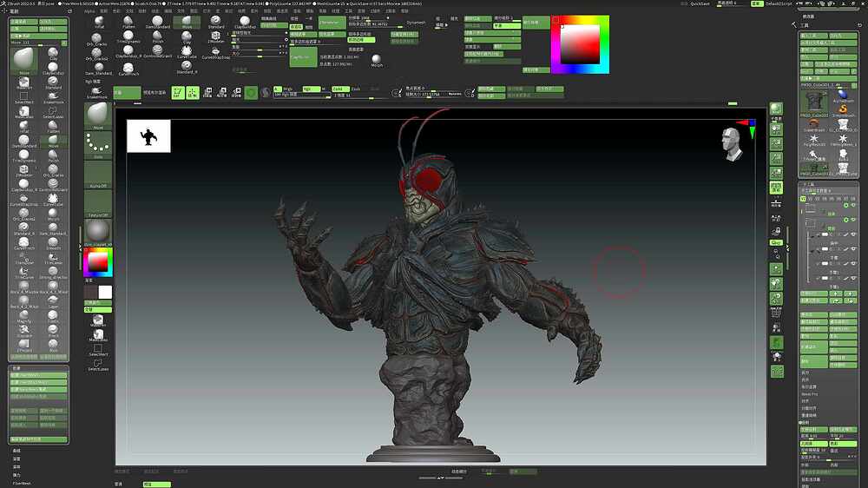Toggle the Xyz rotation button
This screenshot has width=868, height=488.
pyautogui.click(x=776, y=242)
